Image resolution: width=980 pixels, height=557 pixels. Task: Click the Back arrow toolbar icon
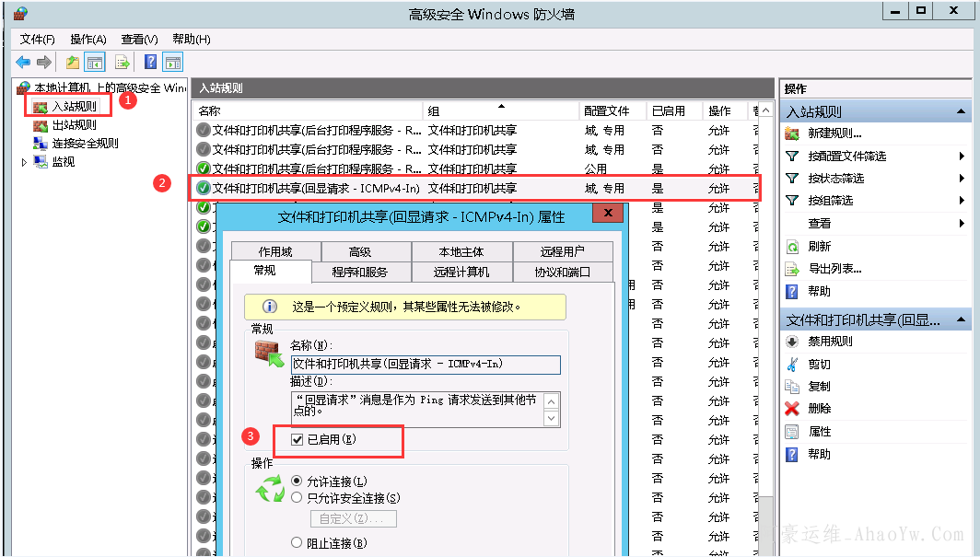[x=23, y=62]
